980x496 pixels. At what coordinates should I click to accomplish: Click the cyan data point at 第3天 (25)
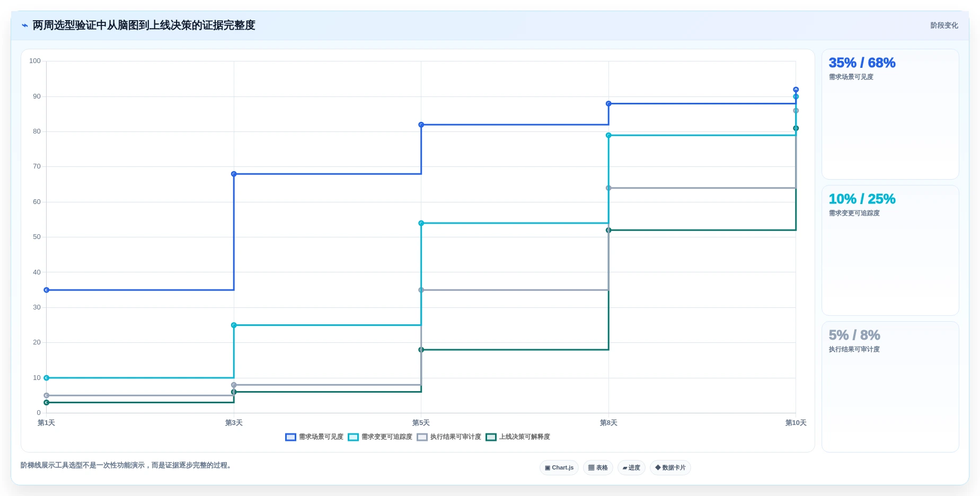234,325
